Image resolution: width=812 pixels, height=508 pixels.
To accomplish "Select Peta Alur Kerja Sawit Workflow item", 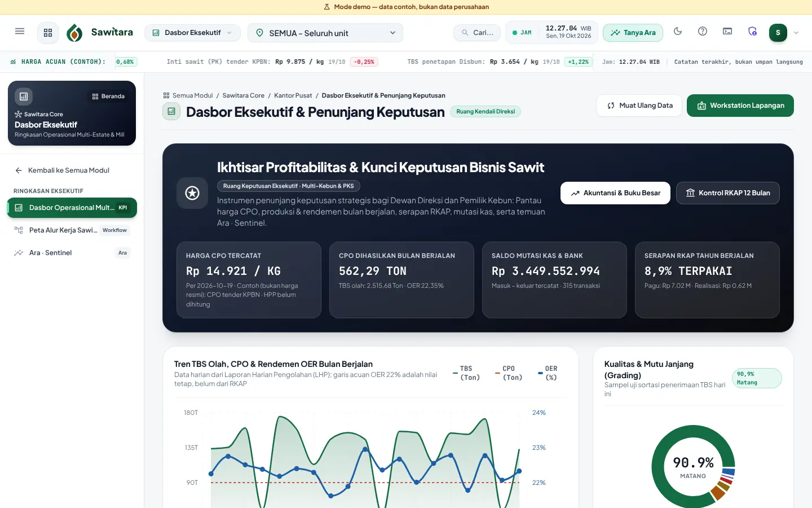I will pyautogui.click(x=72, y=230).
